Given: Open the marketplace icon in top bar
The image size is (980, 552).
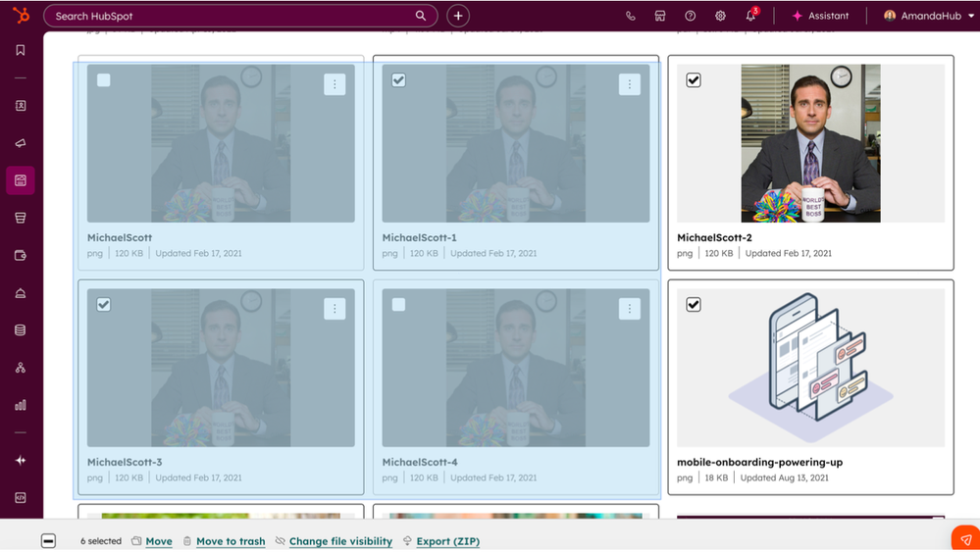Looking at the screenshot, I should (x=660, y=17).
